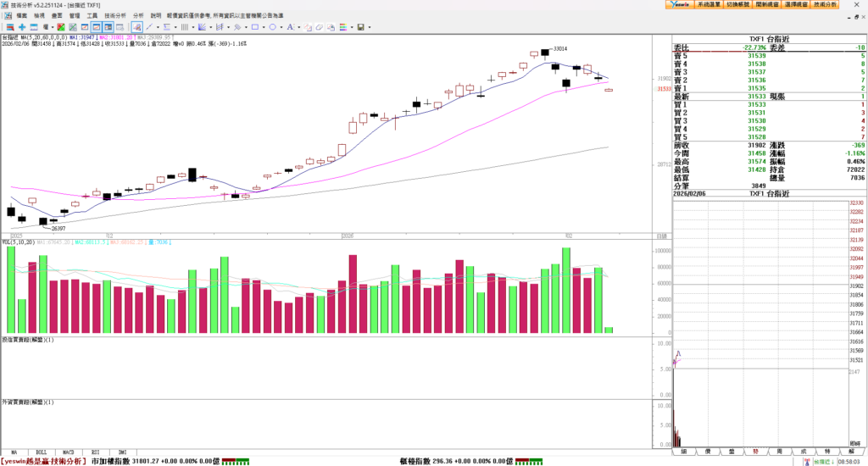Switch to the MACD indicator tab
The height and width of the screenshot is (466, 868).
tap(69, 452)
